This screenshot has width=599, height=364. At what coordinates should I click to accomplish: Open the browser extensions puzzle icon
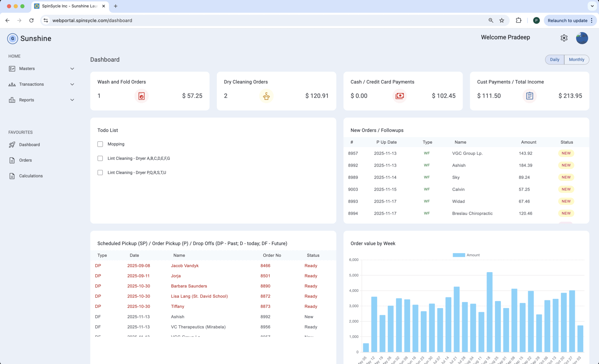(519, 21)
